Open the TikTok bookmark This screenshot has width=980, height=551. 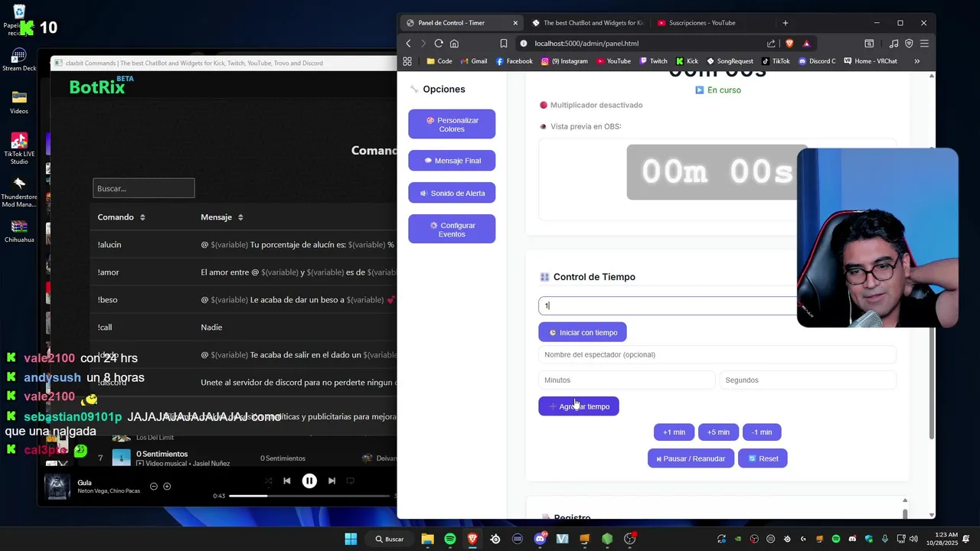[776, 61]
